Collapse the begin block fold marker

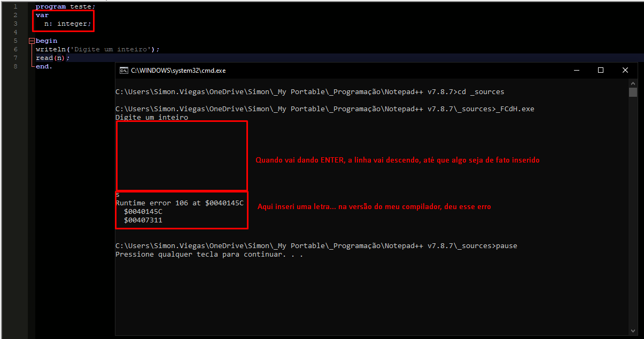point(31,41)
